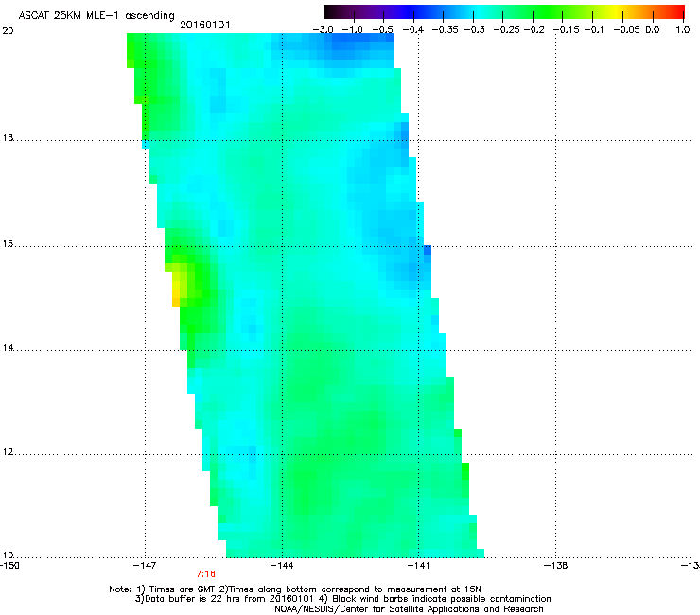Click the color bar label "-0.4"
This screenshot has width=700, height=615.
tap(413, 30)
